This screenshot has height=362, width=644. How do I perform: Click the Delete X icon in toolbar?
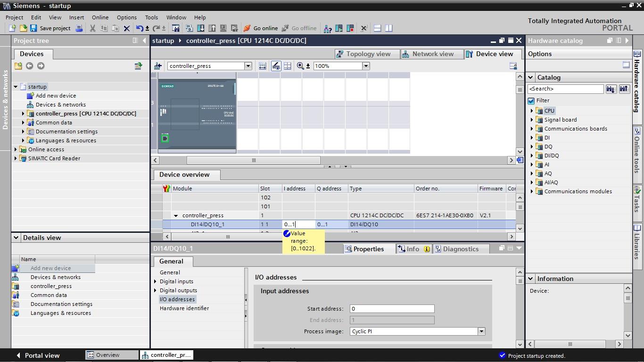(126, 28)
